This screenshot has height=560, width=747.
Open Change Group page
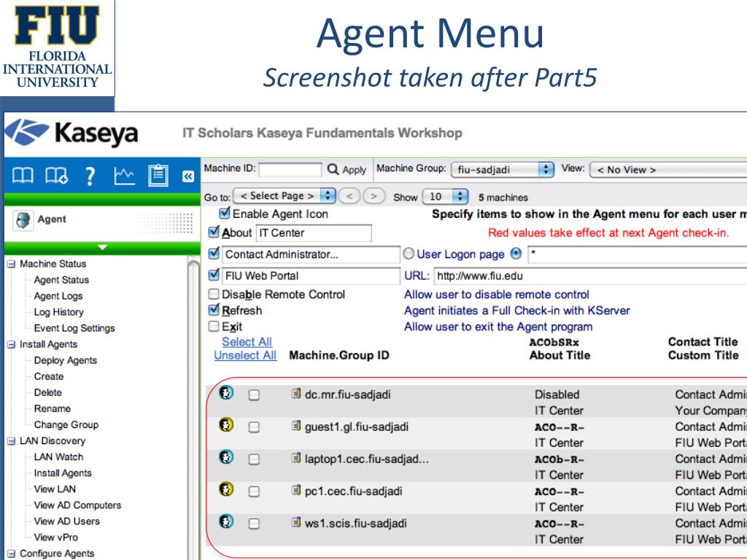(66, 425)
